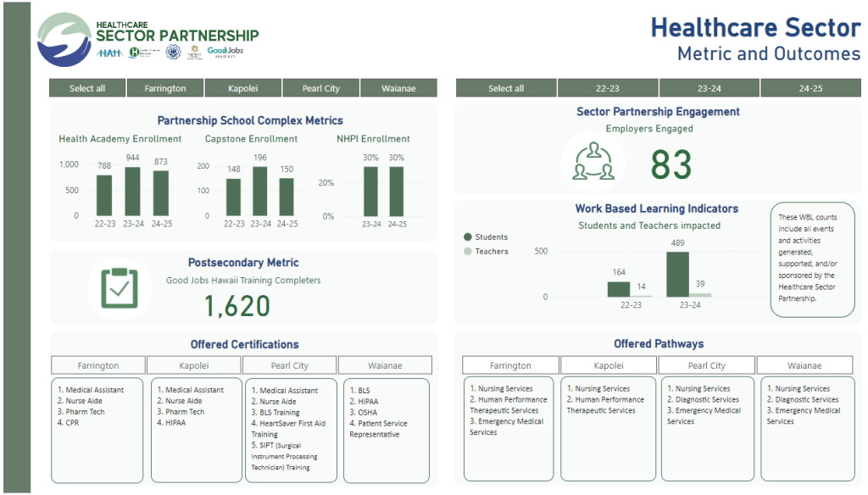Click the 148 Capstone Enrollment bar
Screen dimensions: 868x495
tap(234, 197)
